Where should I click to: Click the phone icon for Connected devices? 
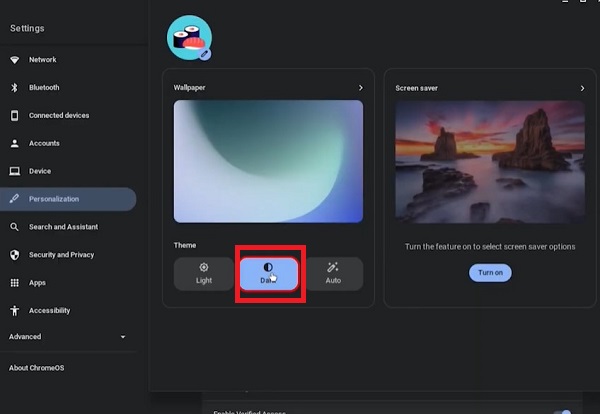click(x=15, y=115)
